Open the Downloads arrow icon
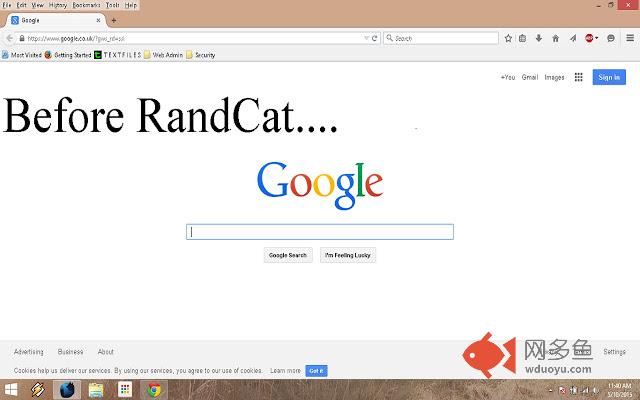This screenshot has height=400, width=640. pyautogui.click(x=539, y=38)
